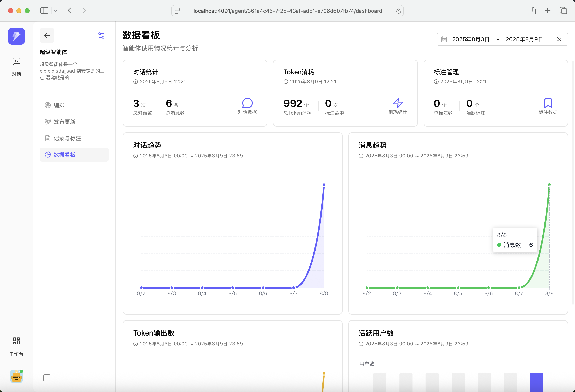Click info icon under 对话趋势 title
The image size is (575, 392).
(136, 156)
